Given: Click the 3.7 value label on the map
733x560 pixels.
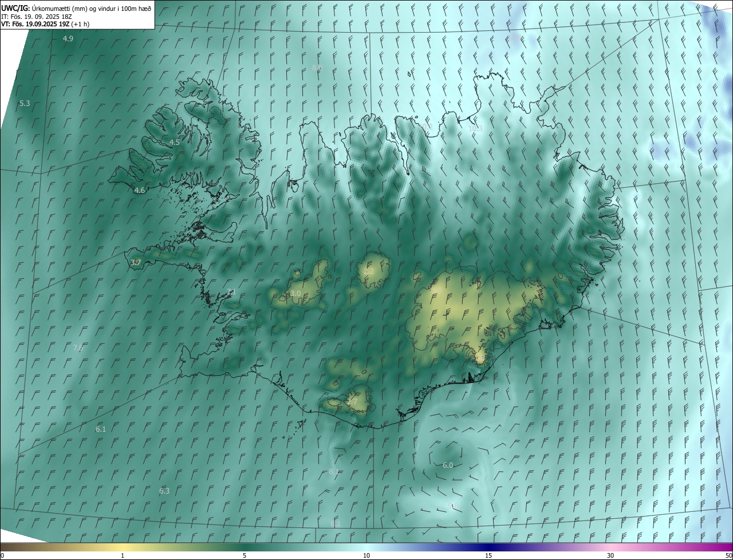Looking at the screenshot, I should (136, 262).
